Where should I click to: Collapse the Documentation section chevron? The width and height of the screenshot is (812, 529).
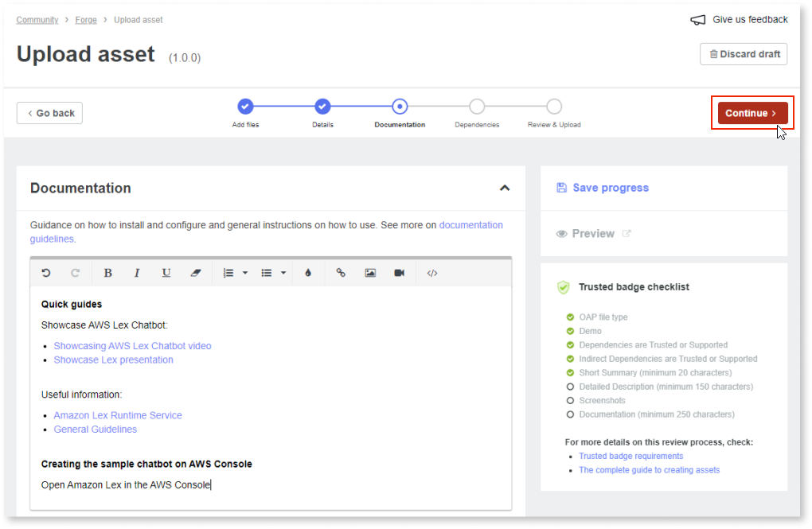click(x=505, y=188)
